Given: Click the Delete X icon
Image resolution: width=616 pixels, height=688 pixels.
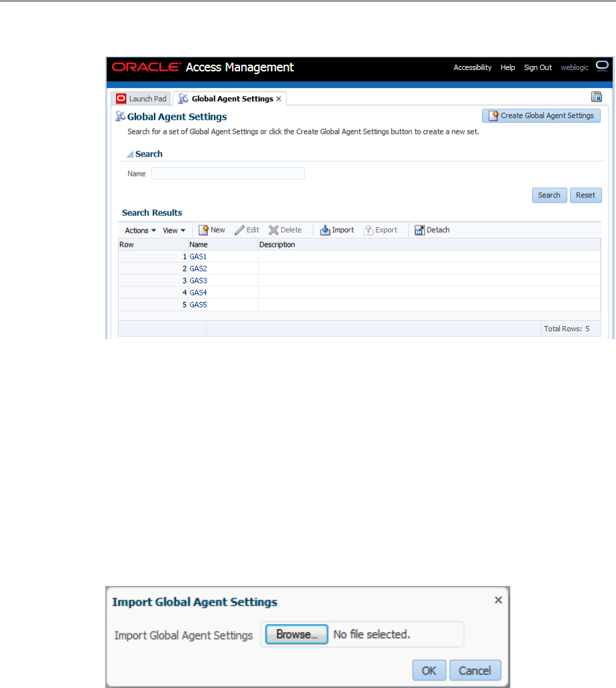Looking at the screenshot, I should 274,230.
